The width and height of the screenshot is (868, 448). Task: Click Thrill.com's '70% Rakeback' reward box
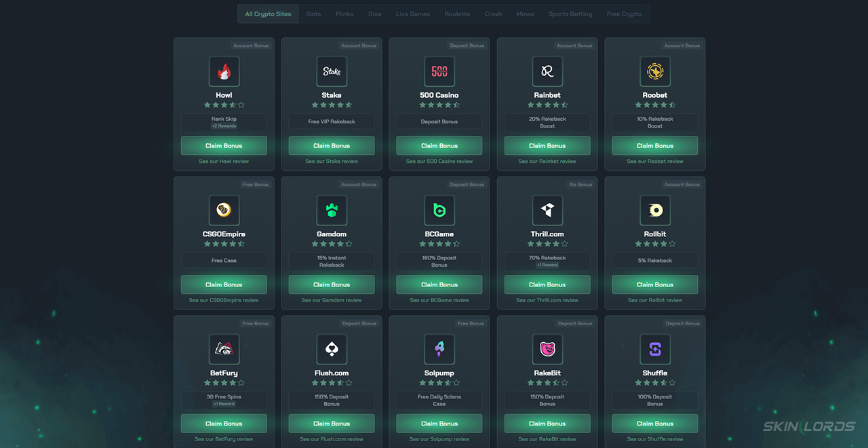pos(547,261)
